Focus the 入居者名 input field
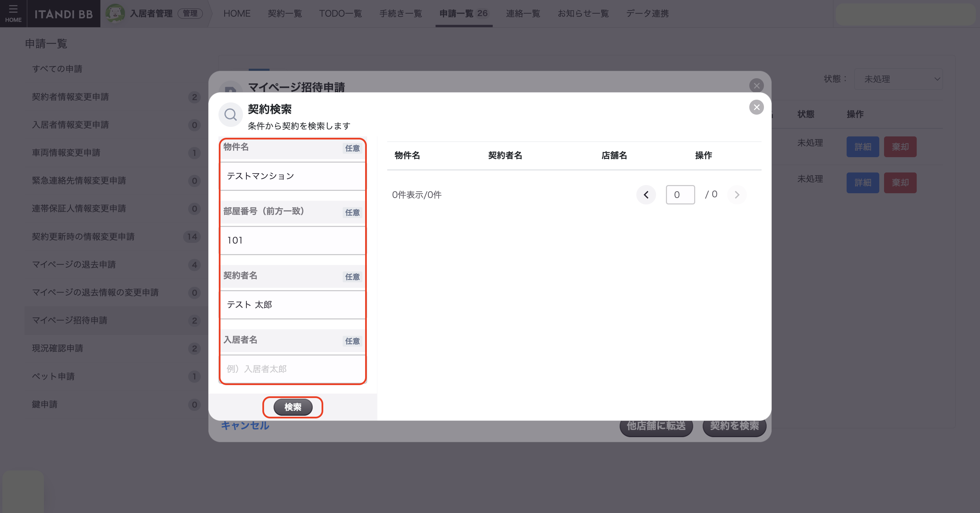The height and width of the screenshot is (513, 980). coord(293,369)
